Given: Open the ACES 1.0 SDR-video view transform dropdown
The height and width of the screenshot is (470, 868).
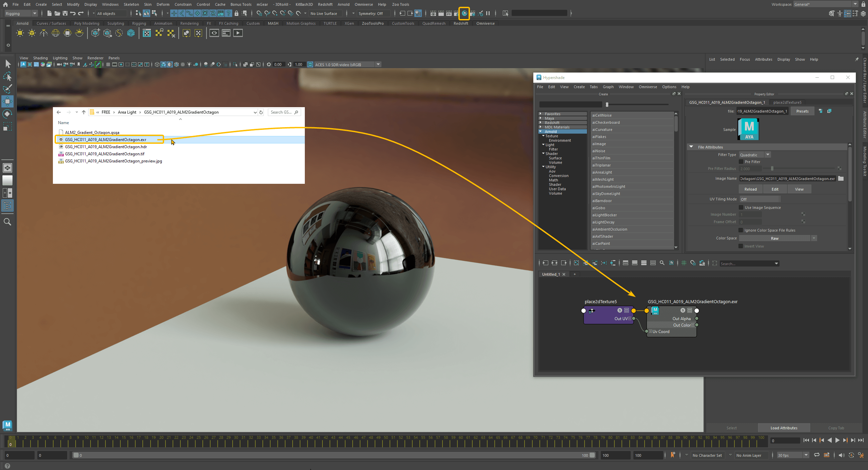Looking at the screenshot, I should [348, 64].
